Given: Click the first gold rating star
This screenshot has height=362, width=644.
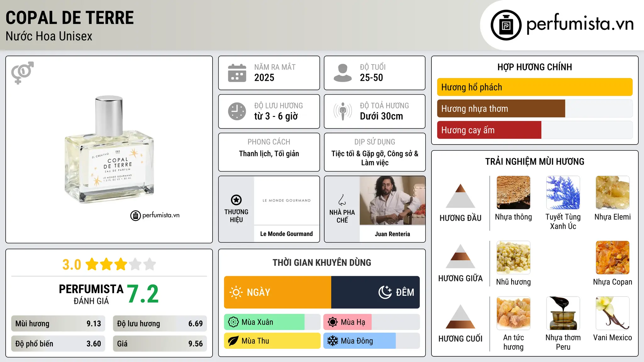Looking at the screenshot, I should [x=92, y=264].
